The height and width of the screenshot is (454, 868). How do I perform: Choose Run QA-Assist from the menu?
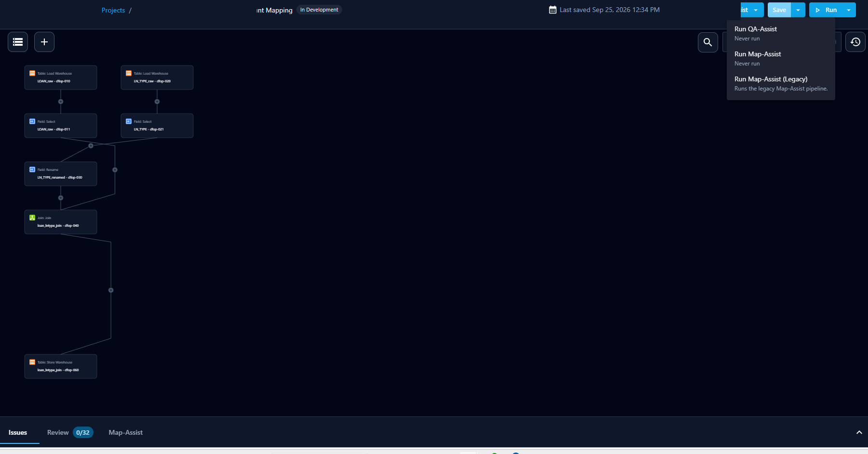point(781,33)
